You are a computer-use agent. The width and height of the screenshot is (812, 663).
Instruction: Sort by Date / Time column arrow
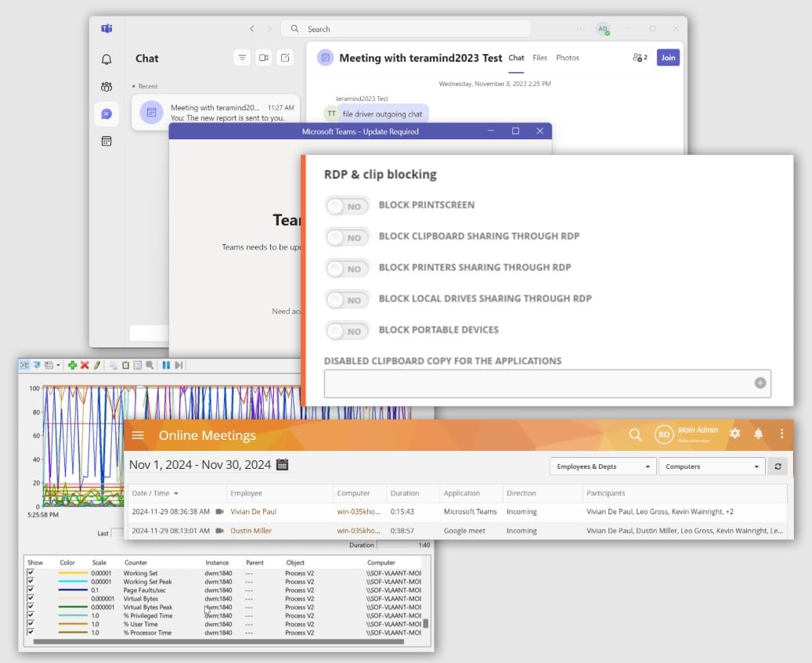(x=176, y=493)
